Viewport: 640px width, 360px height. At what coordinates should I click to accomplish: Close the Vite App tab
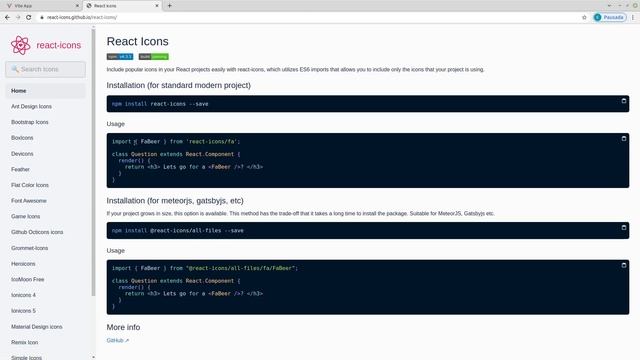(x=77, y=6)
